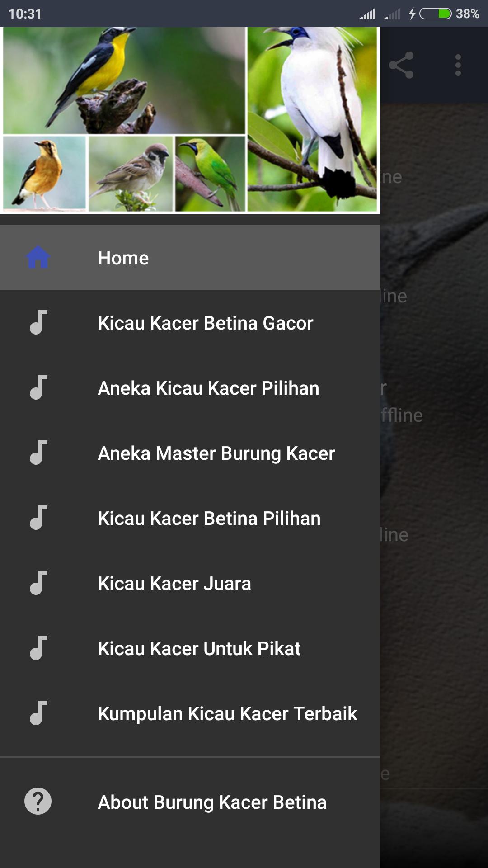Screen dimensions: 488x868
Task: Tap the white Bali starling photo
Action: pos(312,119)
